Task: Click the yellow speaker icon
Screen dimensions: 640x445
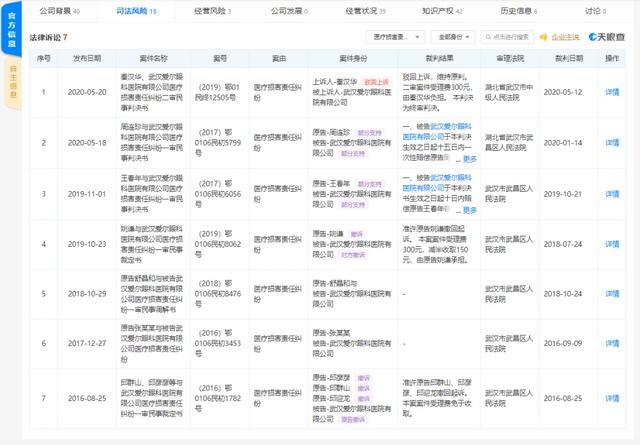Action: pyautogui.click(x=543, y=37)
